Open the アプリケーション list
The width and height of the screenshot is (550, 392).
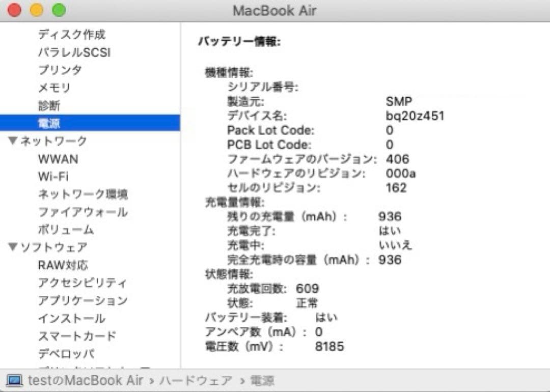(82, 300)
